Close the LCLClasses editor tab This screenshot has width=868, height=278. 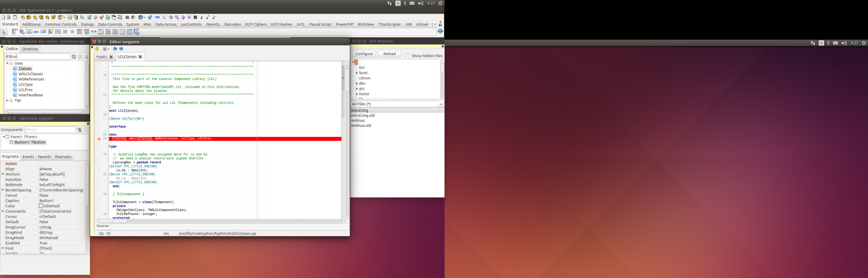(x=140, y=57)
